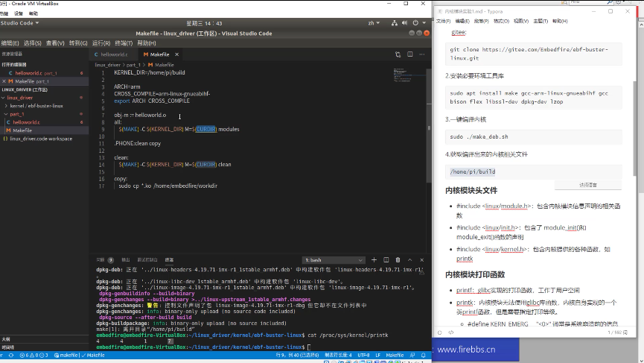The width and height of the screenshot is (644, 363).
Task: Expand the outline section in the sidebar
Action: coord(6,340)
